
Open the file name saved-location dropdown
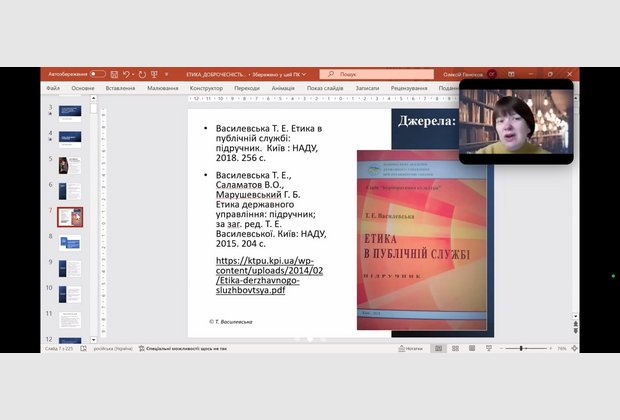click(x=304, y=74)
